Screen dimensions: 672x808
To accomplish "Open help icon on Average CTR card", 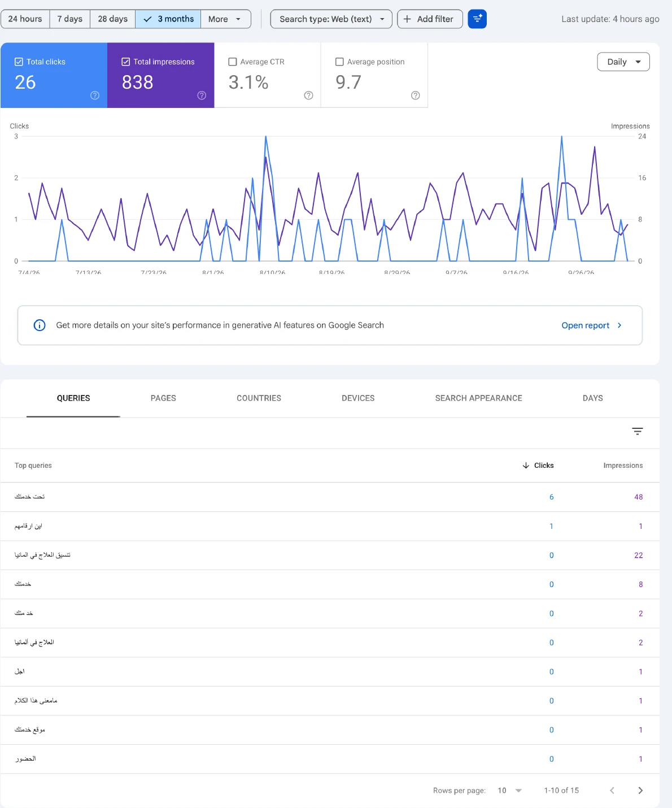I will [x=308, y=95].
